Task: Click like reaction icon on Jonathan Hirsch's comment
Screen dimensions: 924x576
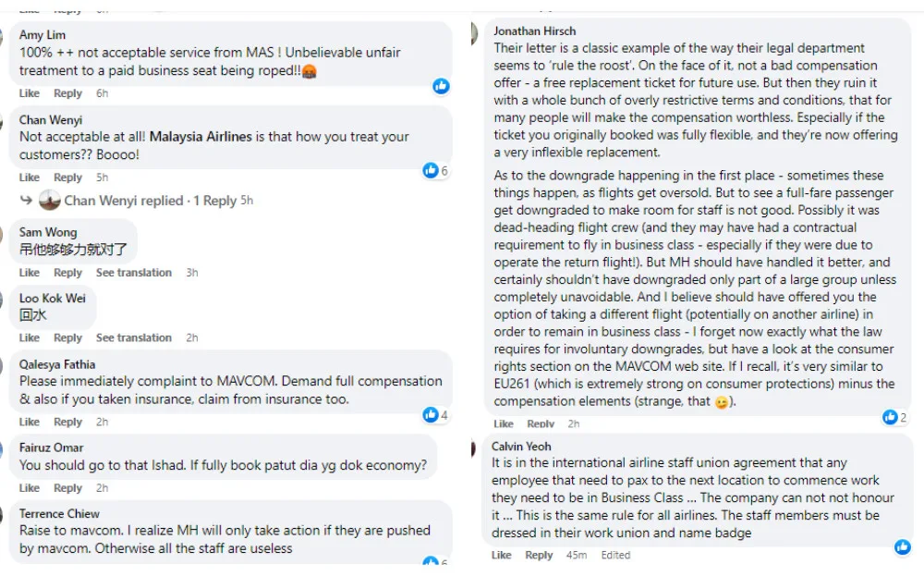Action: tap(890, 417)
